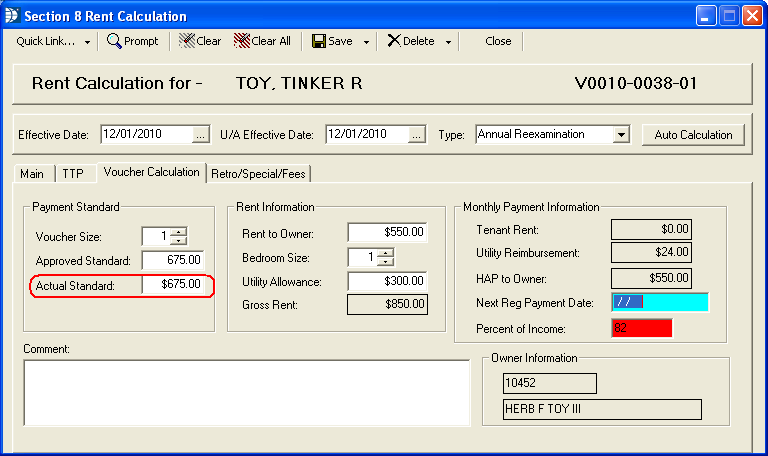Image resolution: width=768 pixels, height=456 pixels.
Task: Expand the Delete dropdown arrow
Action: click(448, 42)
